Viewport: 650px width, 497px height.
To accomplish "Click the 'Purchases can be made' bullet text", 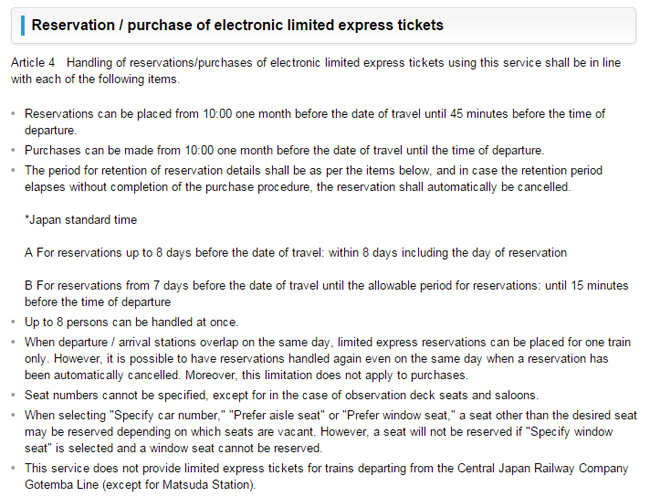I will pos(284,150).
